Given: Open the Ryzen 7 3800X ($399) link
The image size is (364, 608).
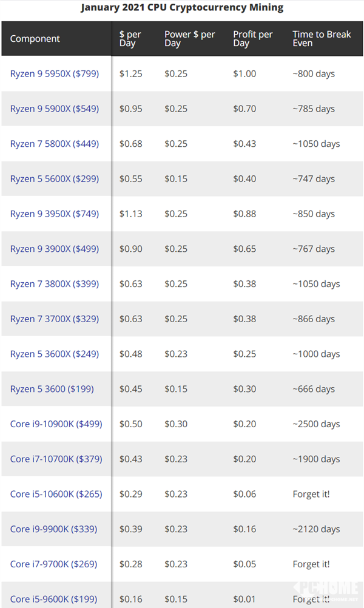Looking at the screenshot, I should tap(54, 284).
